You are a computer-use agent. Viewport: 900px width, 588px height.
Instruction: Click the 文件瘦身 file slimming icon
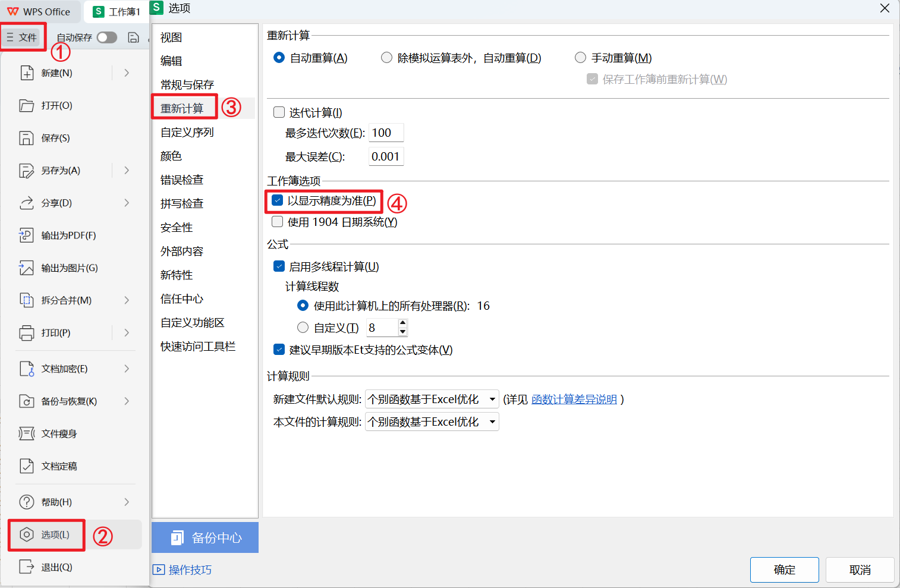[x=27, y=433]
